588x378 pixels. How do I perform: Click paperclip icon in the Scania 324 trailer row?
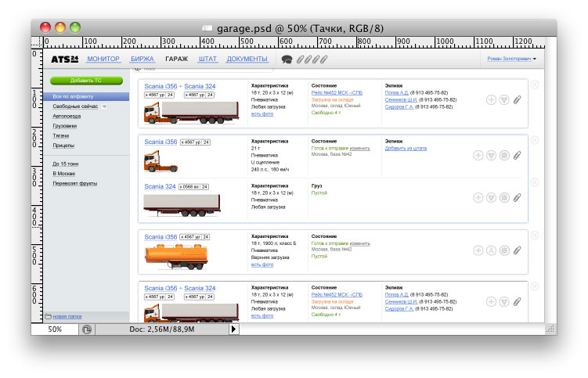(517, 198)
